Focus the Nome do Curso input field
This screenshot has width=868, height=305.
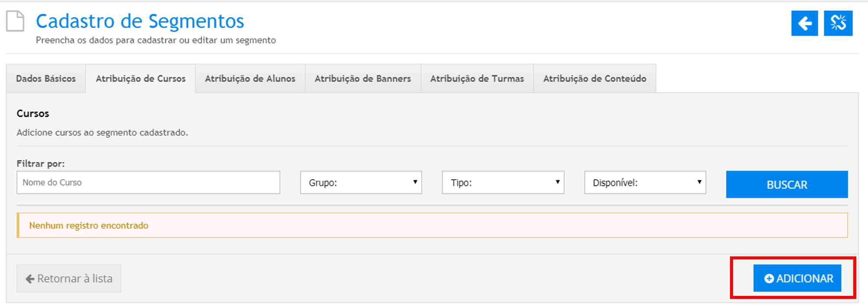point(148,183)
